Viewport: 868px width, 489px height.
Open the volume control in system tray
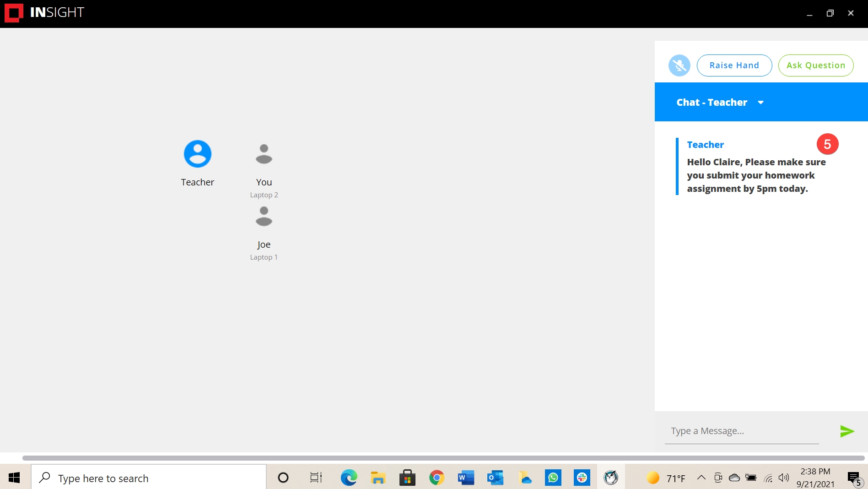point(783,478)
